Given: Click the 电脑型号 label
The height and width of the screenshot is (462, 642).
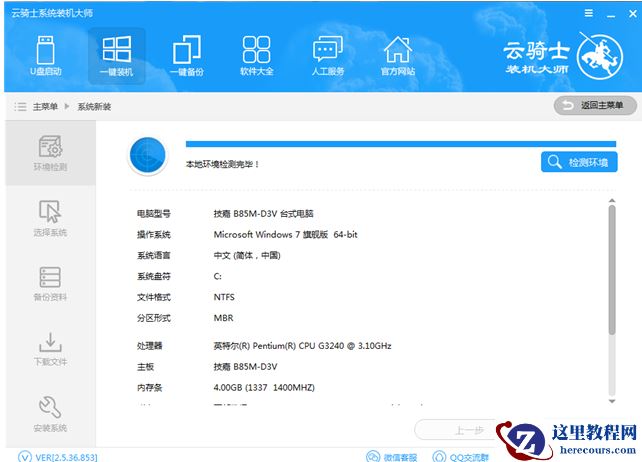Looking at the screenshot, I should coord(154,214).
